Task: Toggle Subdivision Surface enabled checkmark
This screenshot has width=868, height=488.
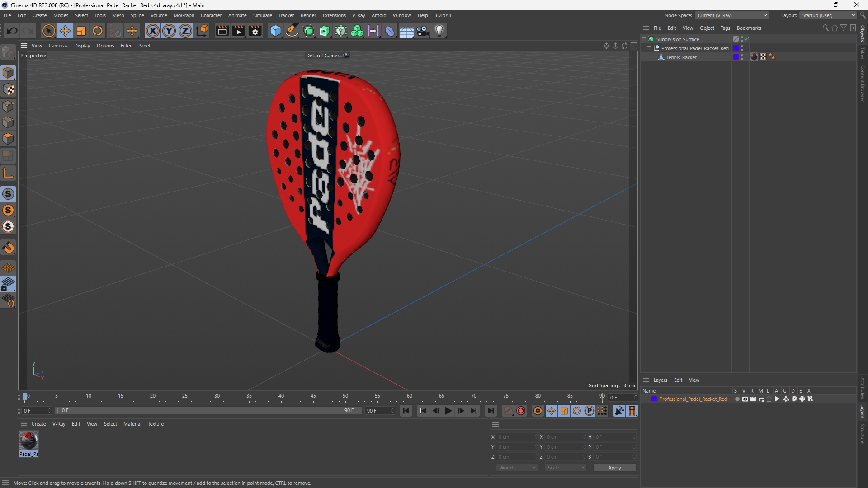Action: (x=747, y=39)
